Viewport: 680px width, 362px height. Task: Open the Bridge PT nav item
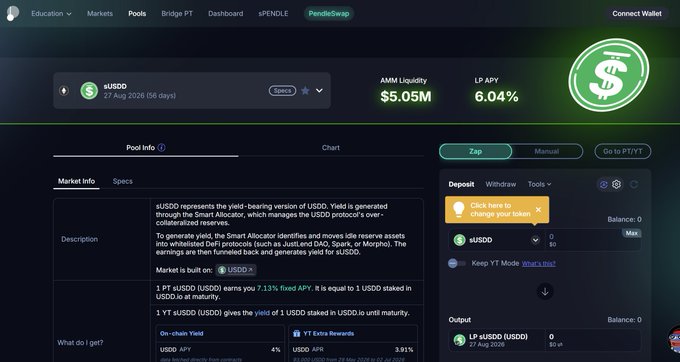point(177,13)
